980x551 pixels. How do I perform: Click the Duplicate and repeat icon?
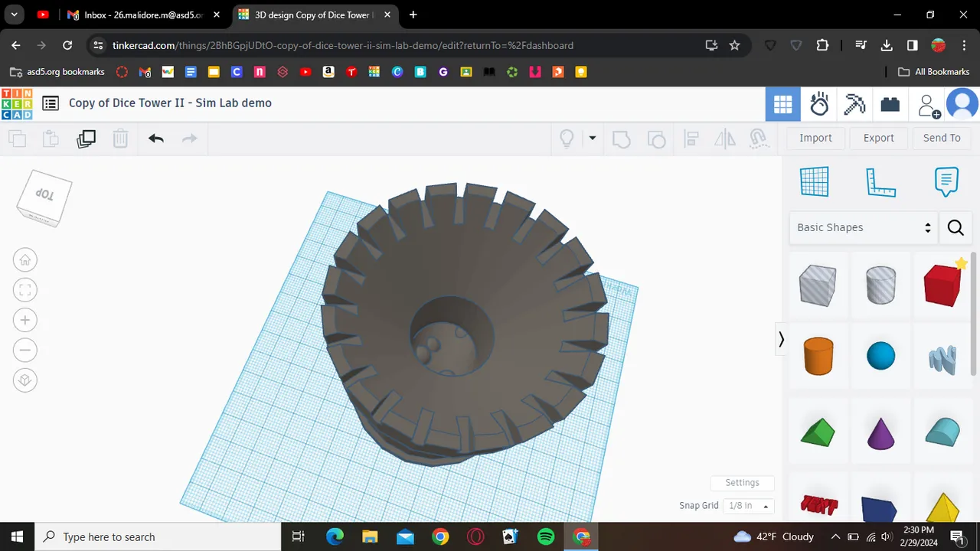tap(86, 139)
